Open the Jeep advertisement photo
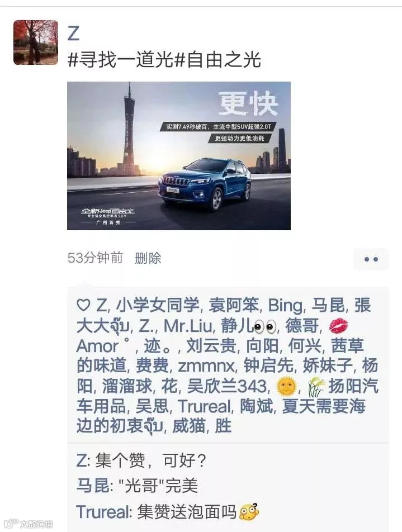Screen dimensions: 402x532 tap(179, 156)
